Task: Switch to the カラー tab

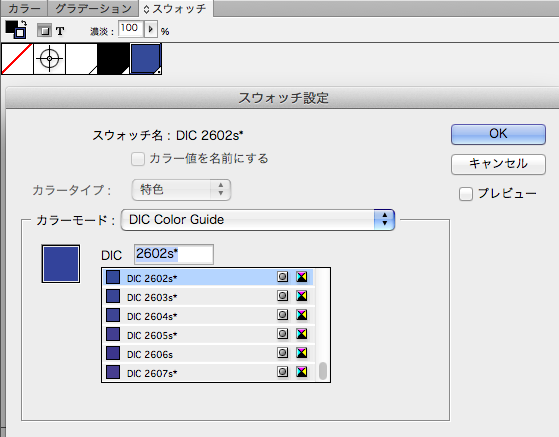Action: click(x=24, y=8)
